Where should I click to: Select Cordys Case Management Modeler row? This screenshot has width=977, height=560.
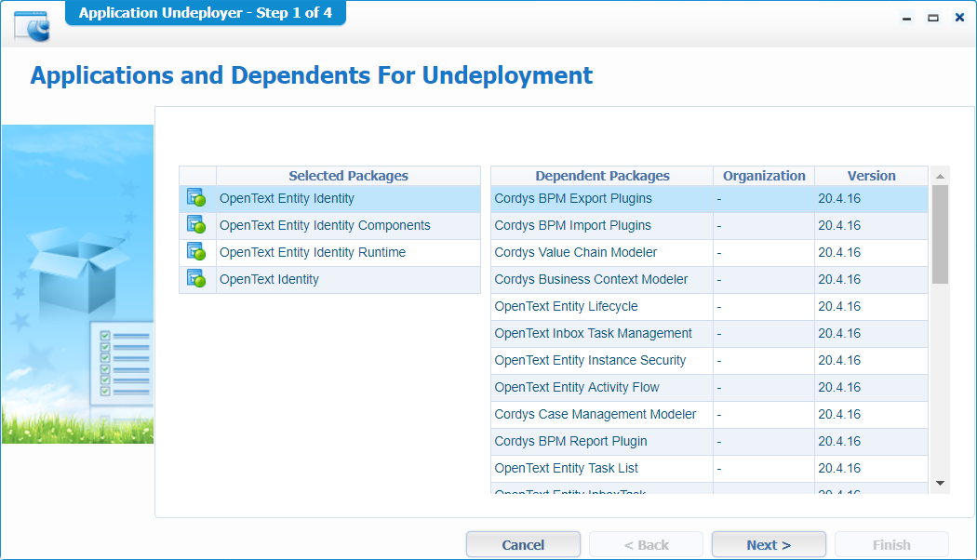click(709, 414)
